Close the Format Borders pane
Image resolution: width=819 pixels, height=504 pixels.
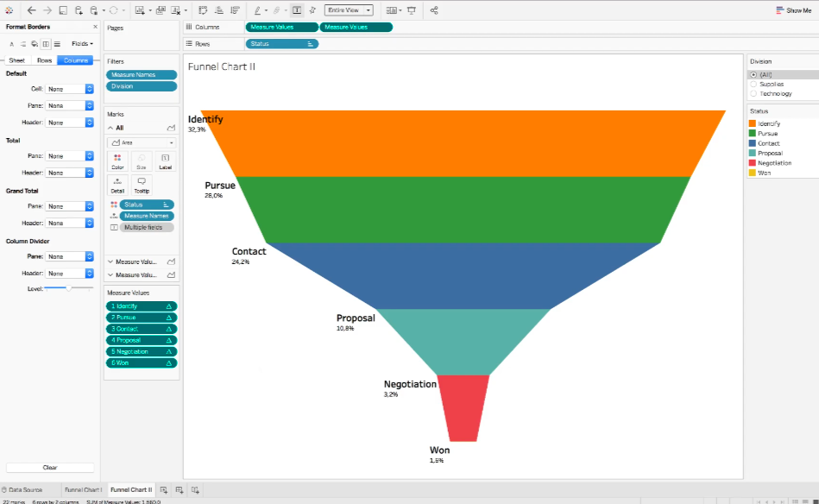[95, 27]
